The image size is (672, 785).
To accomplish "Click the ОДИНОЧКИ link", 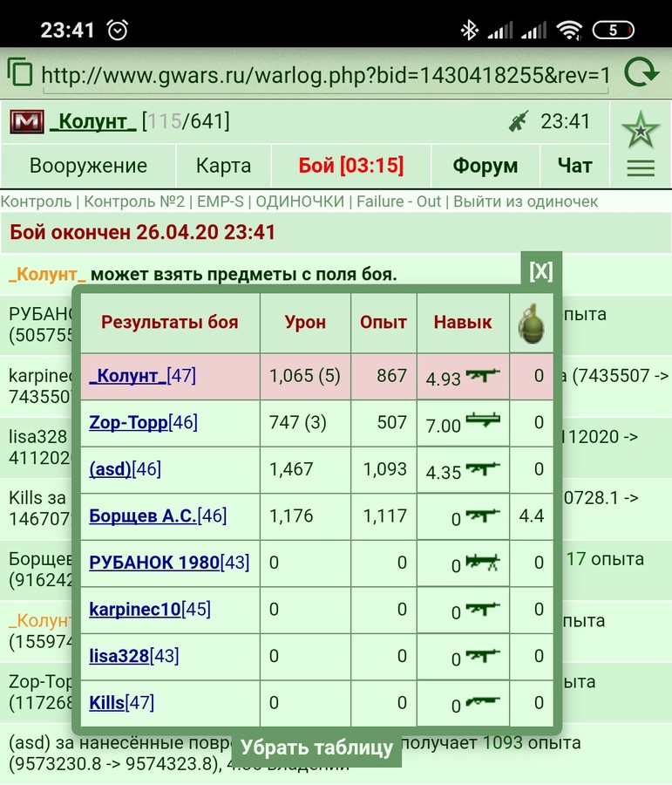I will [x=300, y=201].
